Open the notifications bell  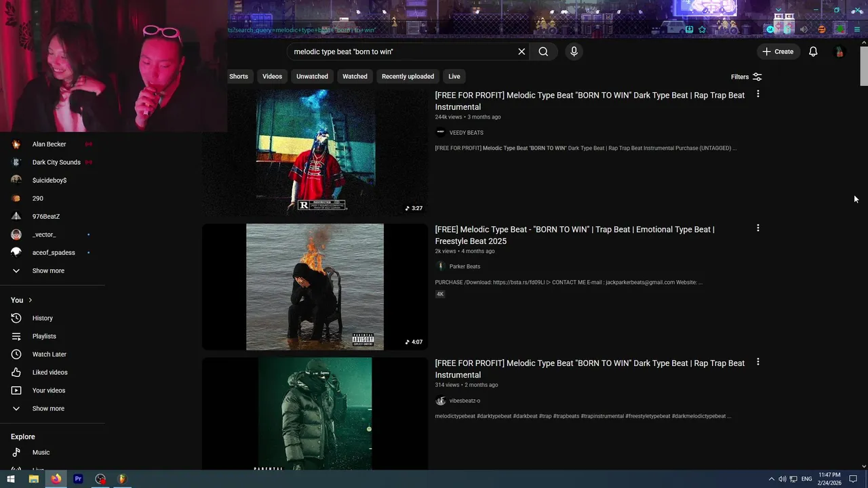coord(813,52)
